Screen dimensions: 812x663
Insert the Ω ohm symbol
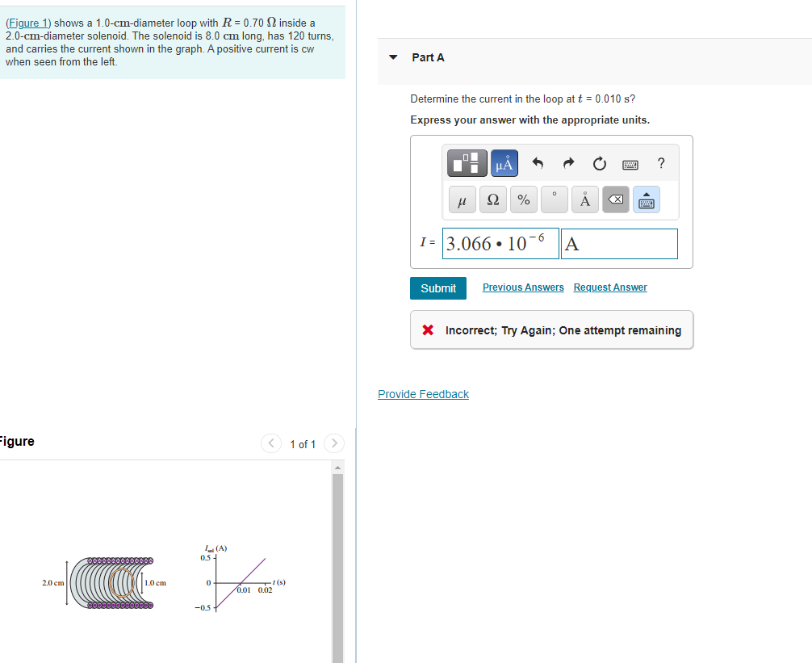click(492, 199)
